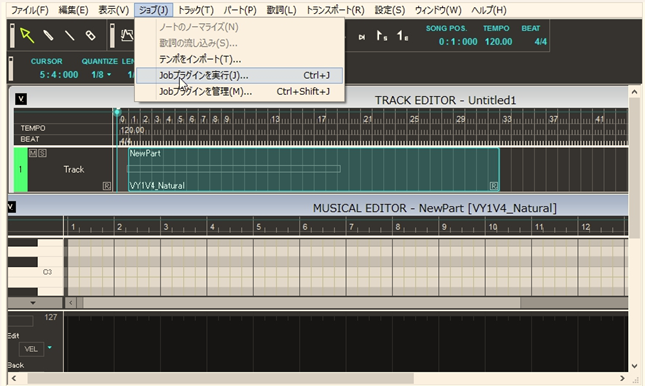The width and height of the screenshot is (645, 386).
Task: Click the song position marker on track ruler
Action: pos(117,112)
